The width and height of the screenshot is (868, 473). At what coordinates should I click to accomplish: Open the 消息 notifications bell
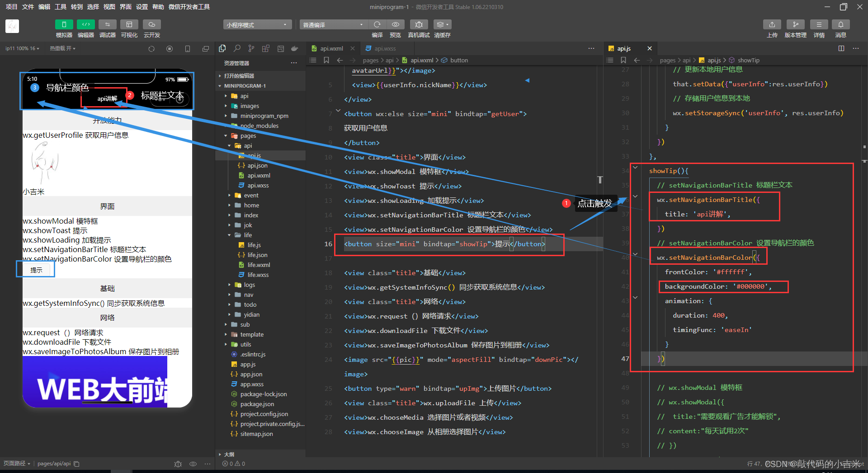tap(841, 24)
